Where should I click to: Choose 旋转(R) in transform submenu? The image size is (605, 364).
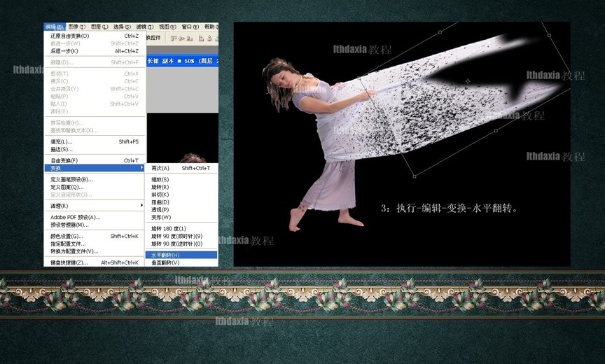[x=181, y=187]
